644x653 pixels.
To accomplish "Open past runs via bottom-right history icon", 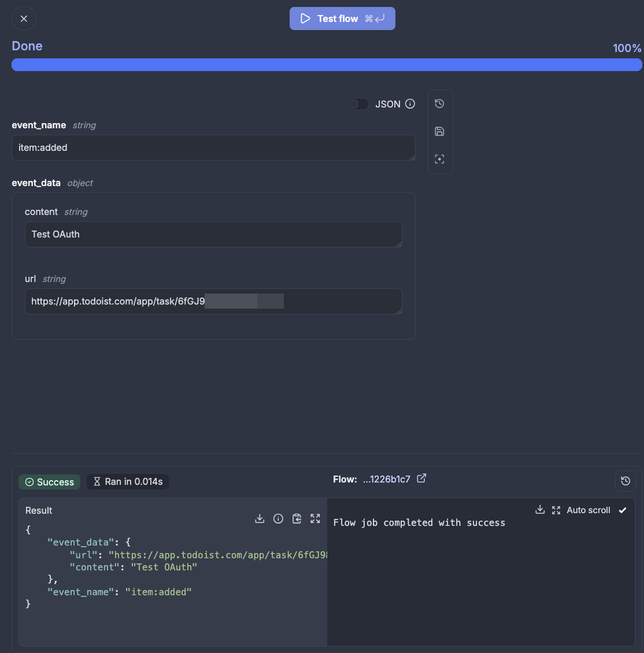I will tap(626, 481).
